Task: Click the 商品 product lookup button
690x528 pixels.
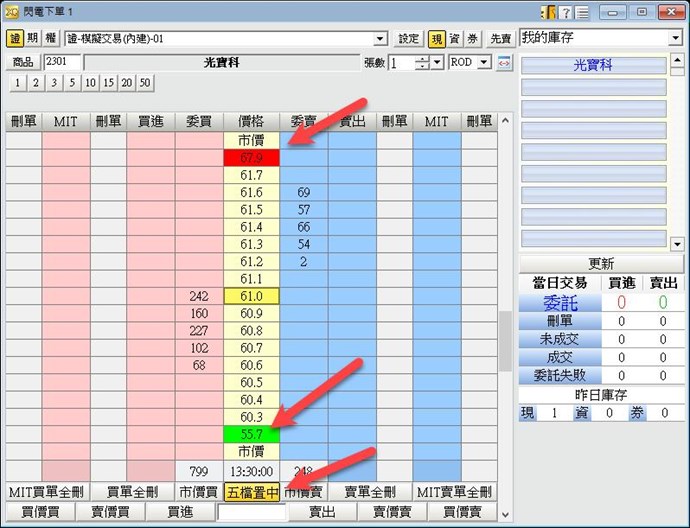Action: coord(22,62)
